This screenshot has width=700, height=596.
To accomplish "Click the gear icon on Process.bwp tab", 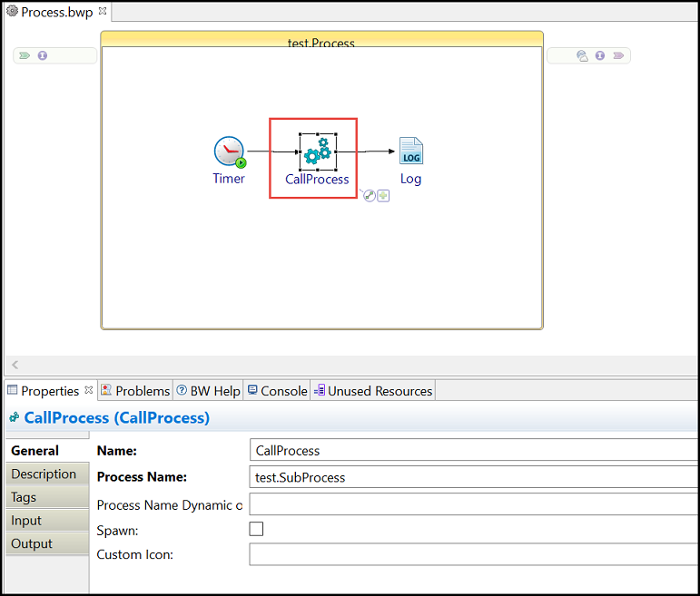I will click(12, 11).
